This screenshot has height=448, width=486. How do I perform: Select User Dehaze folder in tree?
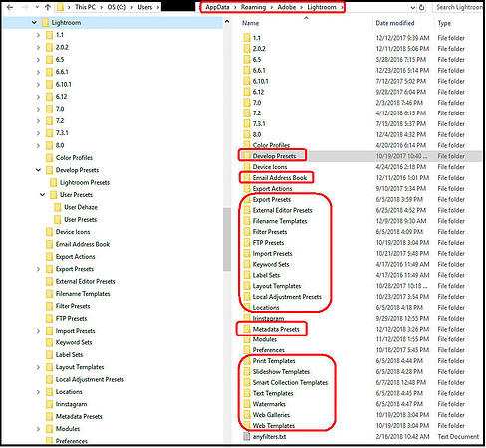[81, 207]
